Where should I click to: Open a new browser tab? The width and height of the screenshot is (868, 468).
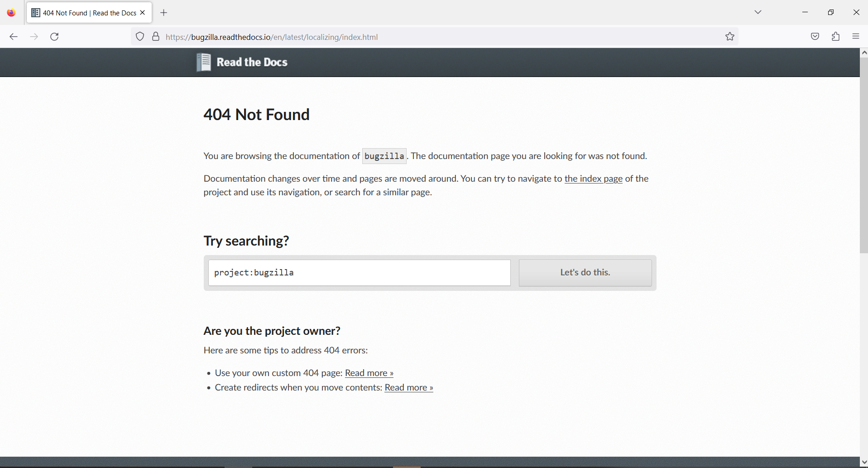pyautogui.click(x=163, y=13)
